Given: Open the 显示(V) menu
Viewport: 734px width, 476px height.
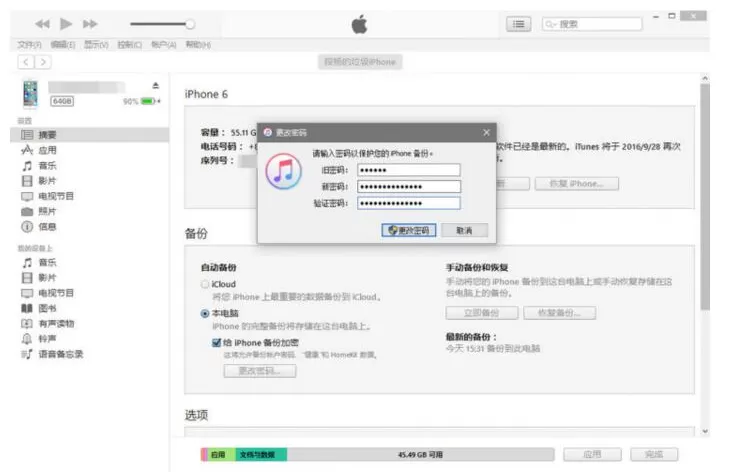Looking at the screenshot, I should [96, 45].
